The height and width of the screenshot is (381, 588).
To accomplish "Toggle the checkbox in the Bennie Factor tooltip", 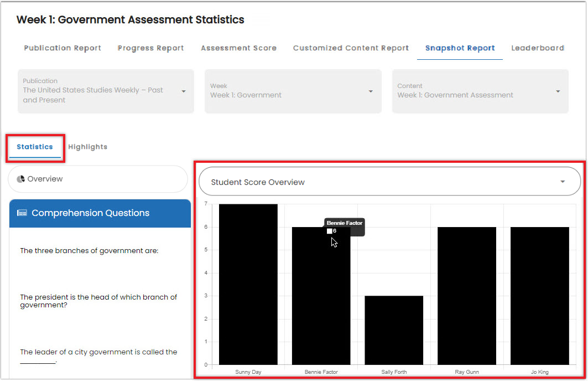I will click(x=329, y=231).
